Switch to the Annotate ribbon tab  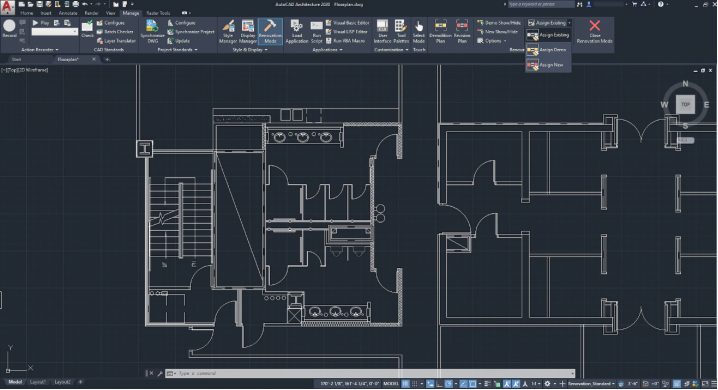[x=68, y=13]
